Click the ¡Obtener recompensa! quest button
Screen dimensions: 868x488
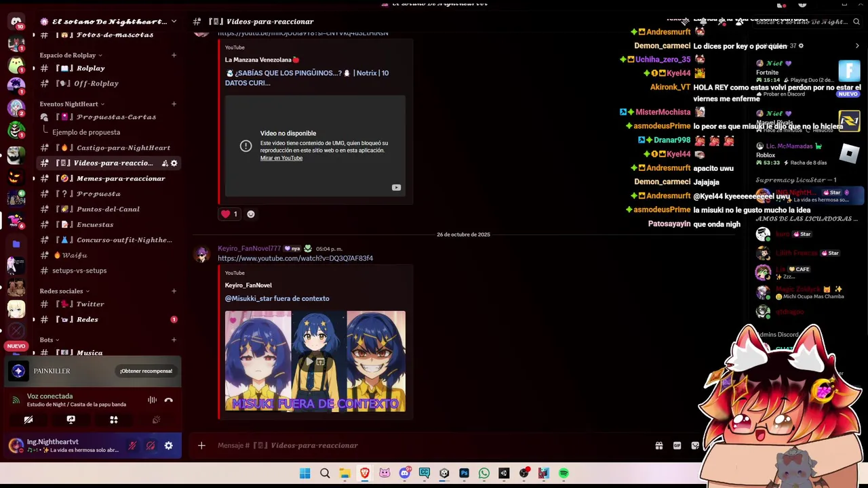(146, 371)
